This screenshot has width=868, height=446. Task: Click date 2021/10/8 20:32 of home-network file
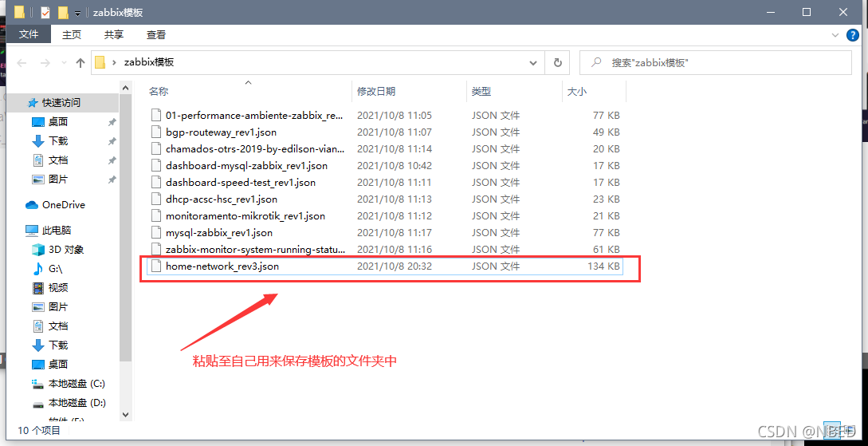394,266
